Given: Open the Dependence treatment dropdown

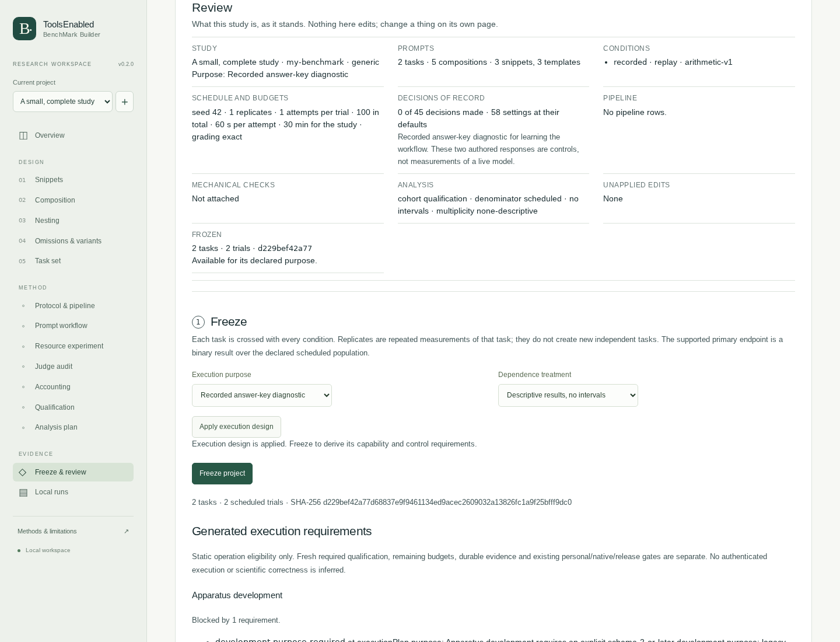Looking at the screenshot, I should point(568,395).
